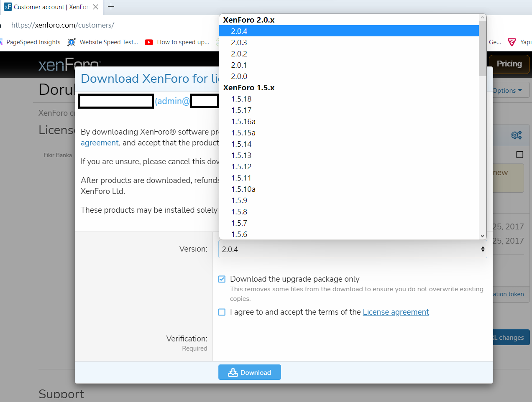532x402 pixels.
Task: Pick version 1.5.13 entry
Action: pos(349,155)
